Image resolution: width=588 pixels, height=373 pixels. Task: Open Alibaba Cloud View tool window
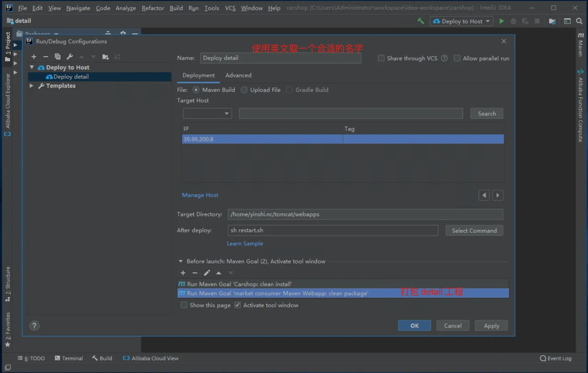(x=151, y=358)
